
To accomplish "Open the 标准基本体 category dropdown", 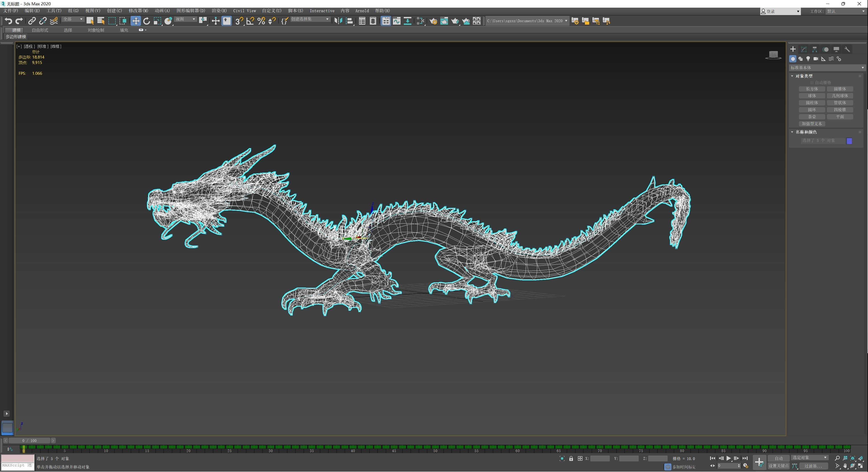I will 827,68.
